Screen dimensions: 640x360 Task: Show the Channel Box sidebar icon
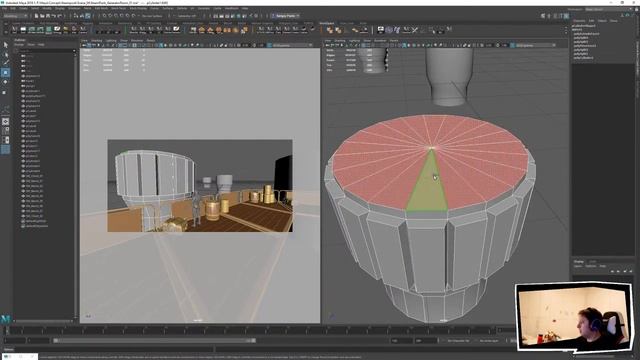[567, 16]
